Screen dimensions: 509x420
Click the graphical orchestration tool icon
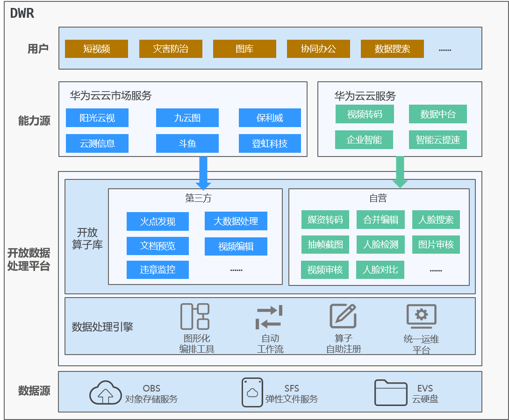pyautogui.click(x=195, y=316)
